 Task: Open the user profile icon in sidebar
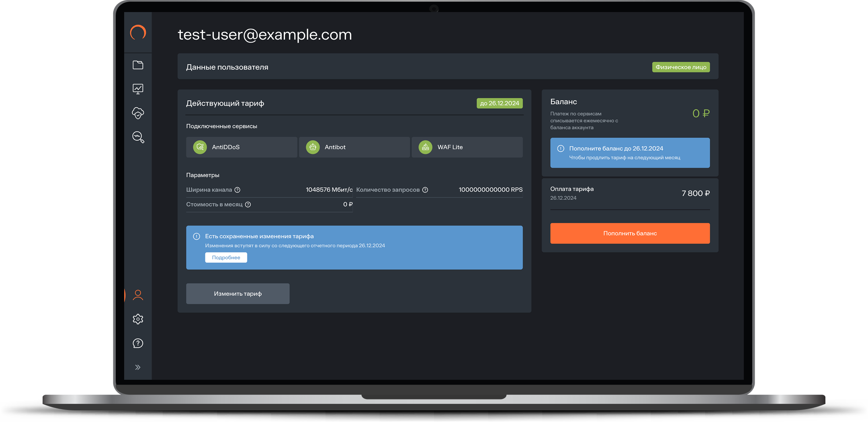pyautogui.click(x=138, y=295)
